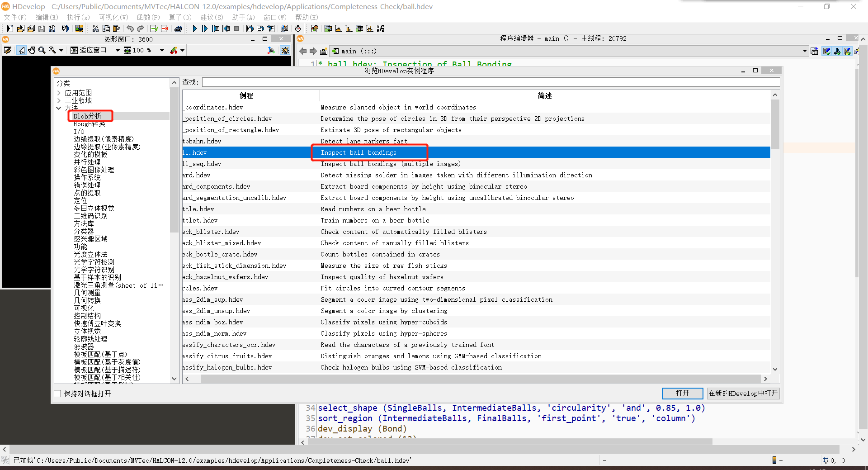Open Find/Replace via binoculars icon
The image size is (868, 470).
[x=178, y=28]
